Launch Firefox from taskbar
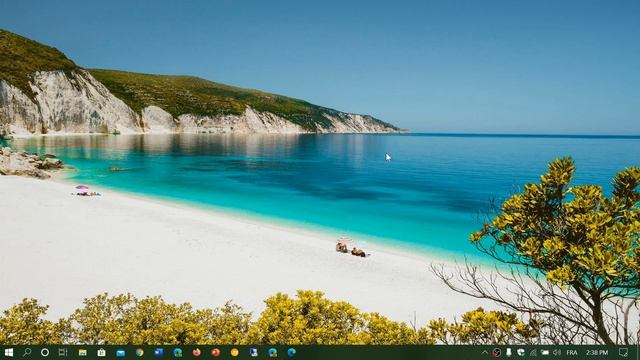The image size is (640, 360). click(197, 352)
